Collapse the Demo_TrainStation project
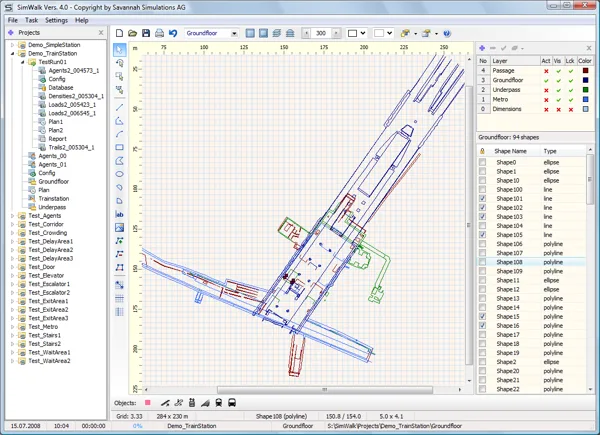Screen dimensions: 600x435 click(12, 54)
